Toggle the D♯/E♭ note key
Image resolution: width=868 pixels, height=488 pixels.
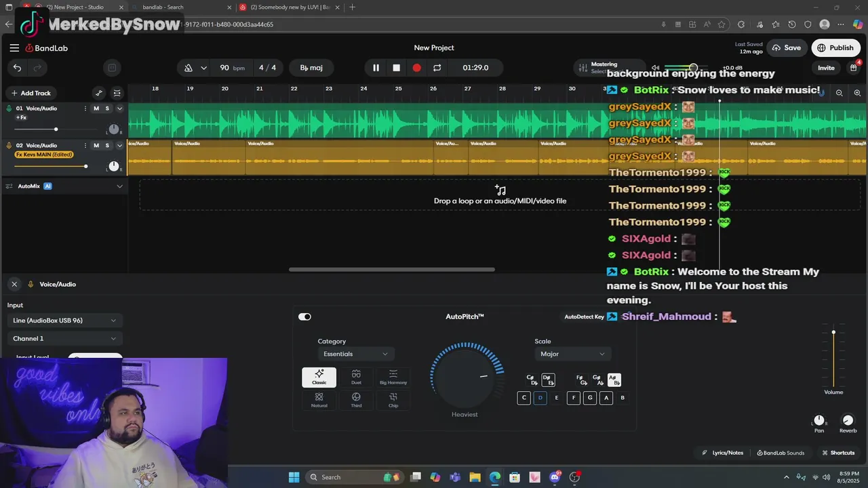click(548, 380)
